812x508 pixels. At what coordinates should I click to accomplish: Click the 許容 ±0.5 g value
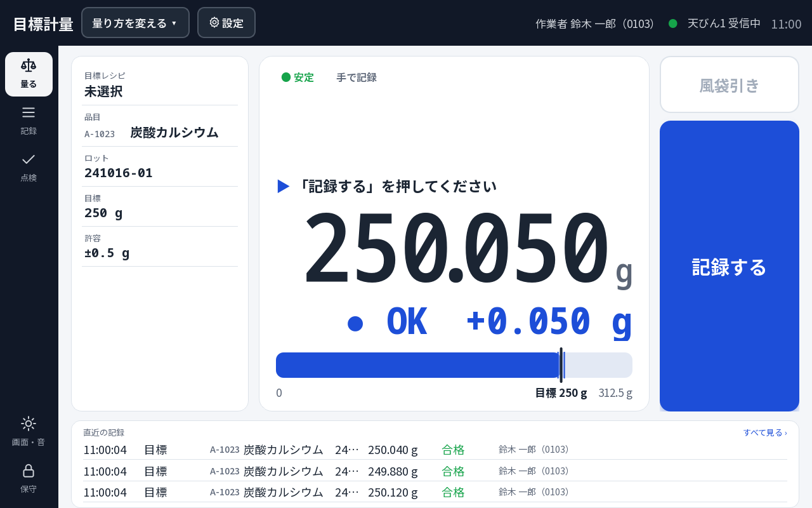[107, 253]
